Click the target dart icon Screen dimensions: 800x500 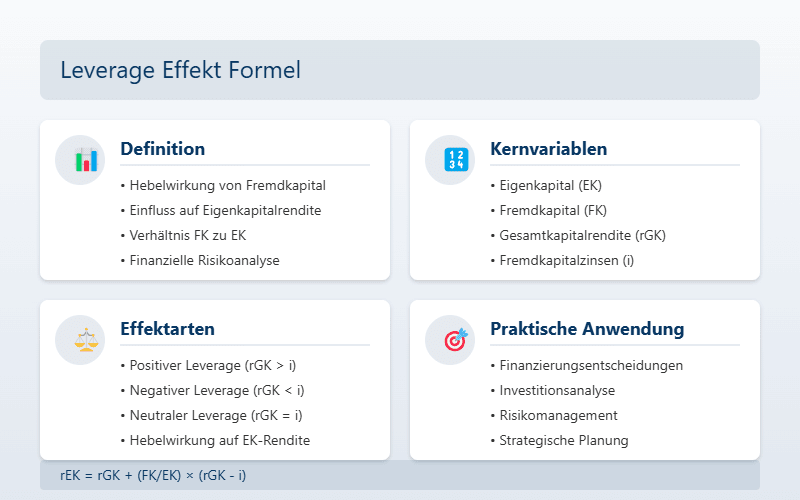pyautogui.click(x=455, y=340)
